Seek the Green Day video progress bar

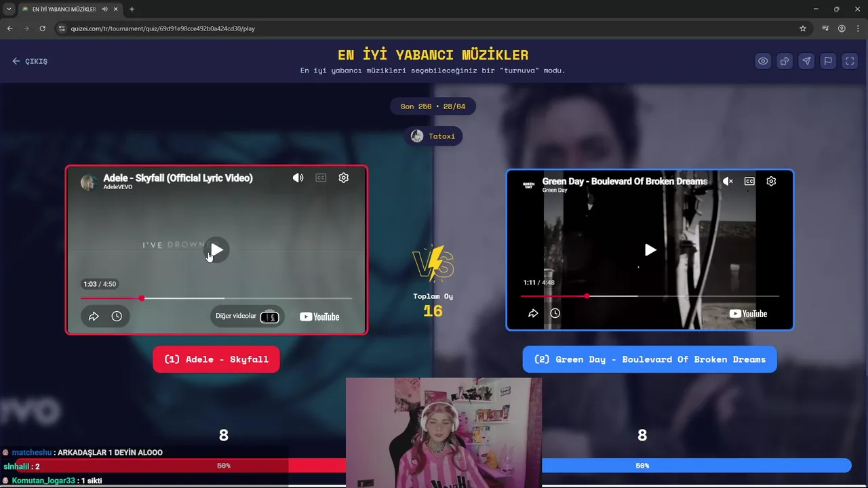coord(650,296)
